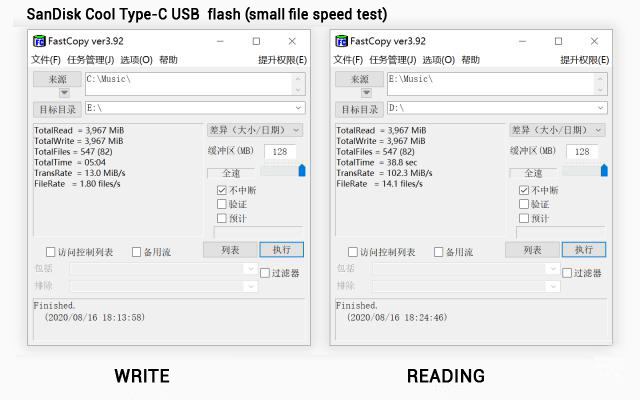This screenshot has height=400, width=640.
Task: Open 差异(大小/日期) mode dropdown, right window
Action: click(557, 130)
